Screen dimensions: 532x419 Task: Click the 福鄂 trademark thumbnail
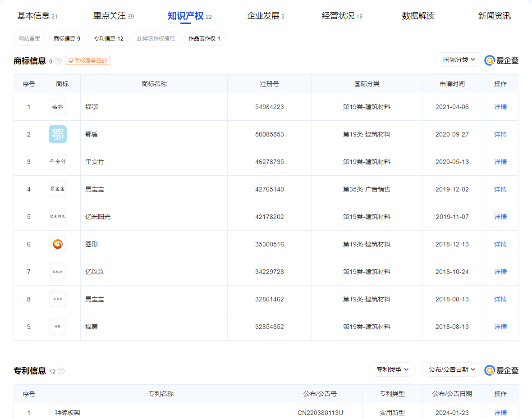[x=58, y=107]
